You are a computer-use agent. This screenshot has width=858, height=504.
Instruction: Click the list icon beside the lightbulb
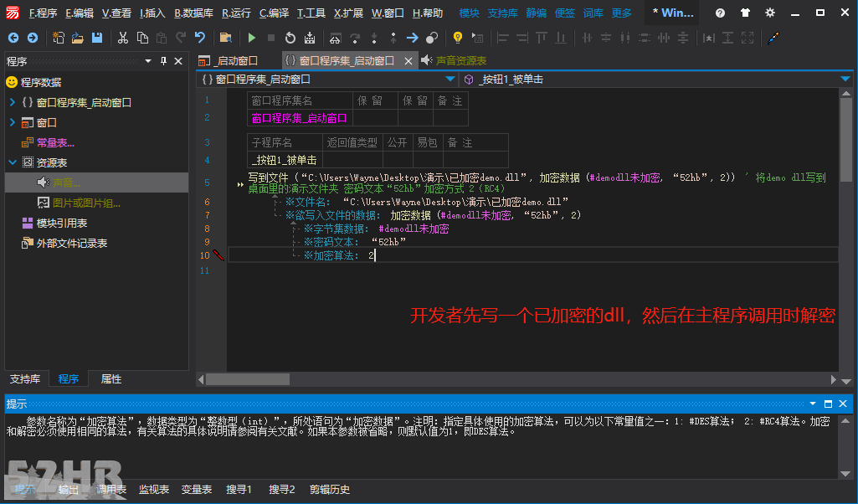click(478, 38)
